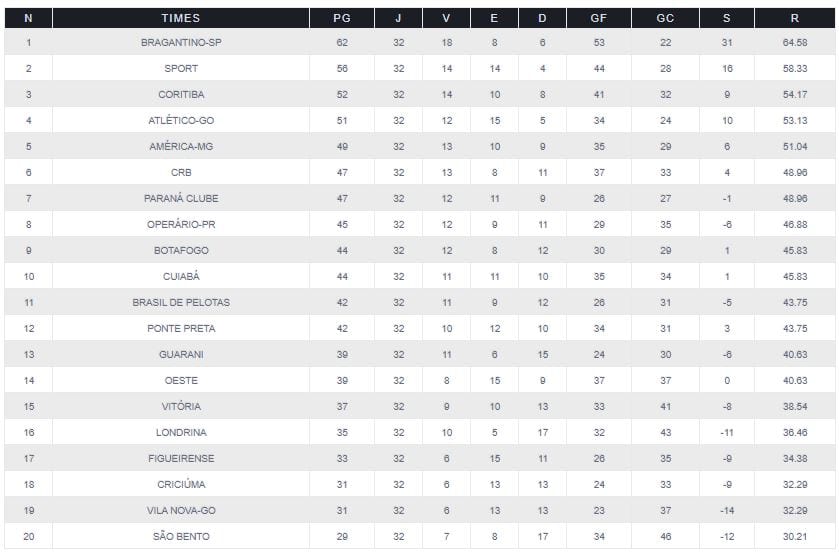Select the V wins column header
The image size is (839, 552).
446,18
